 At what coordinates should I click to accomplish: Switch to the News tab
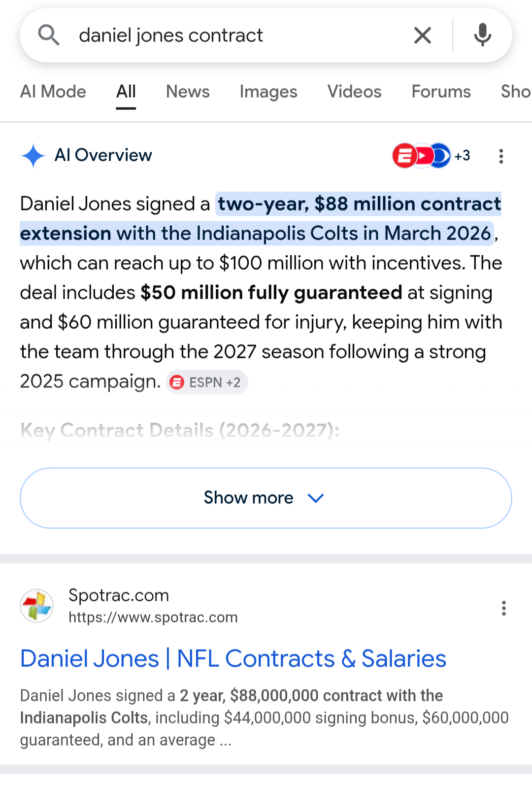(188, 92)
